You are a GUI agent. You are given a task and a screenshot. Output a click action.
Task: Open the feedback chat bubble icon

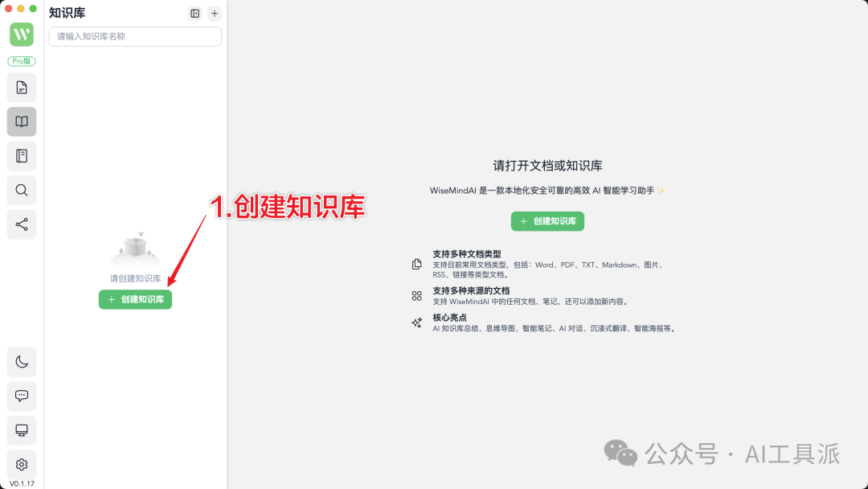point(22,396)
